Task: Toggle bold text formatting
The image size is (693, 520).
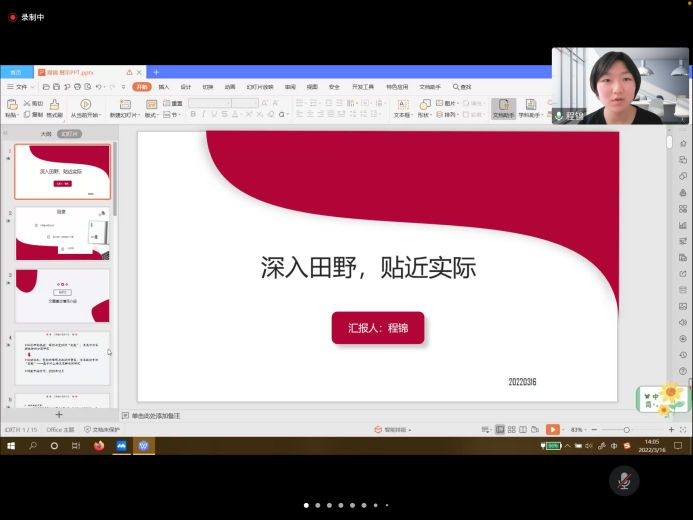Action: (x=193, y=115)
